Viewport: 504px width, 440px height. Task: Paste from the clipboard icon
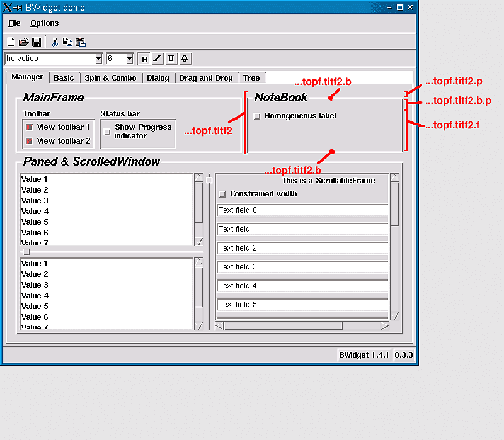81,42
